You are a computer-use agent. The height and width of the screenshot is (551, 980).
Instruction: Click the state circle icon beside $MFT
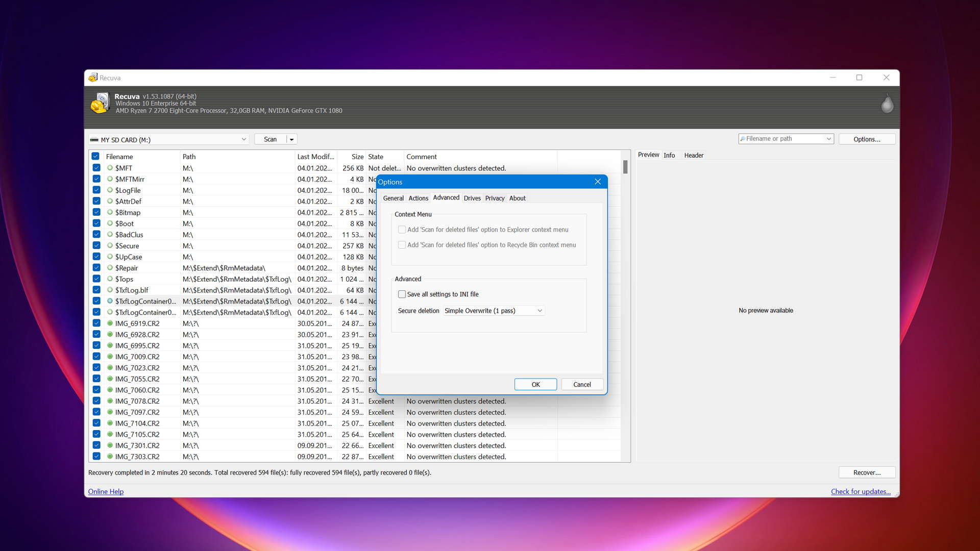[110, 168]
